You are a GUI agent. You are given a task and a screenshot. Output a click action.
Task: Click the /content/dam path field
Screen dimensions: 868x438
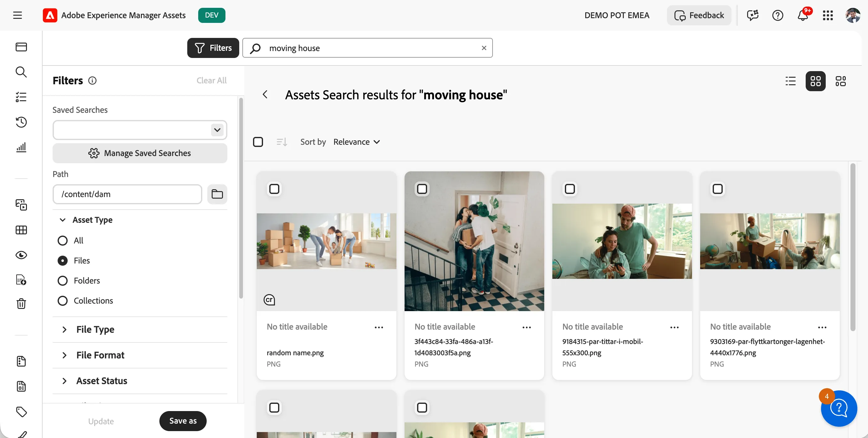point(127,194)
